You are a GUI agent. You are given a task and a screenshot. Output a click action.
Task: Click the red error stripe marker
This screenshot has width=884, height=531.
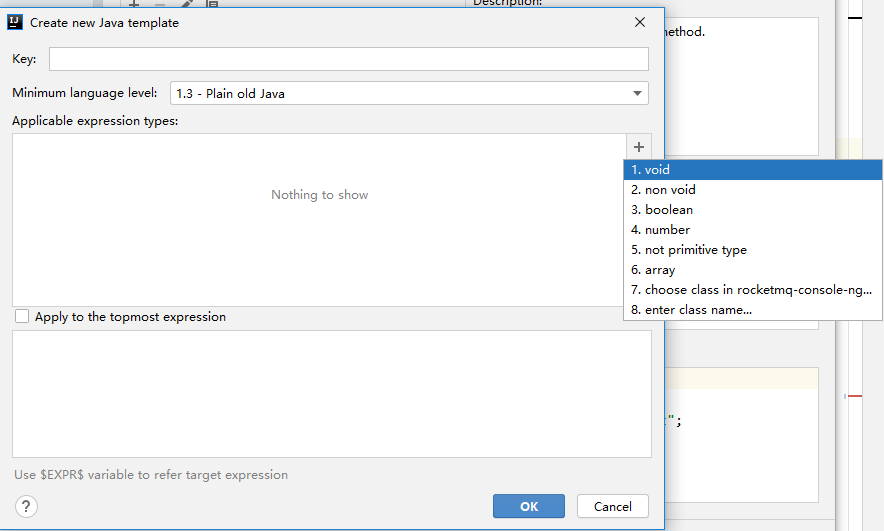(854, 396)
